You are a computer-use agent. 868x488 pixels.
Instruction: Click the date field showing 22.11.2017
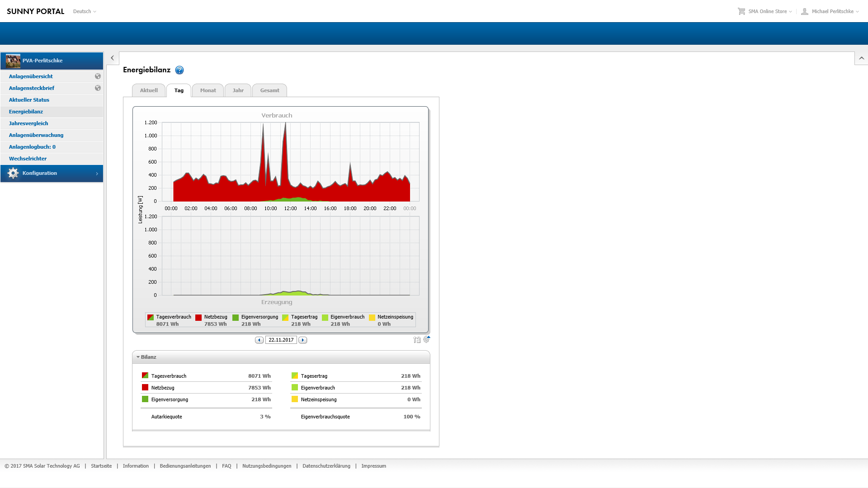[x=281, y=340]
